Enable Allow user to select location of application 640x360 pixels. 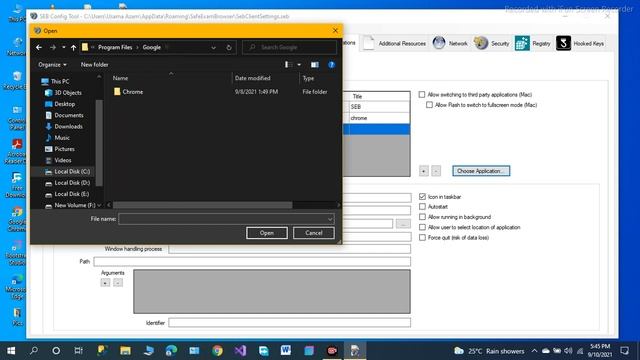pyautogui.click(x=422, y=227)
